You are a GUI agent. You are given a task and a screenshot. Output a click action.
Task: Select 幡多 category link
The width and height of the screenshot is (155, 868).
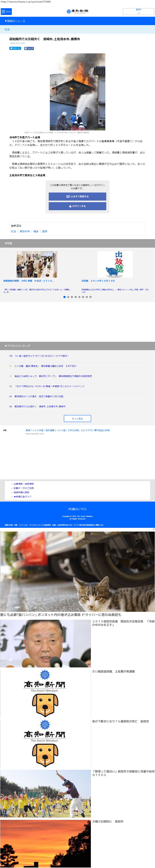(36, 232)
